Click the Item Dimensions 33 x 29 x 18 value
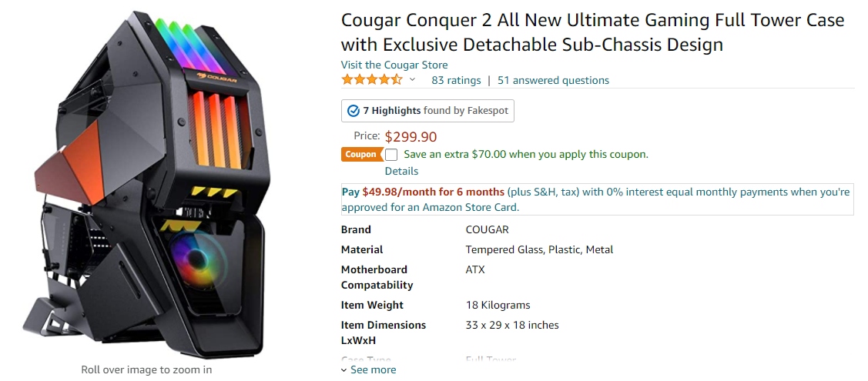Viewport: 868px width, 381px height. 512,325
